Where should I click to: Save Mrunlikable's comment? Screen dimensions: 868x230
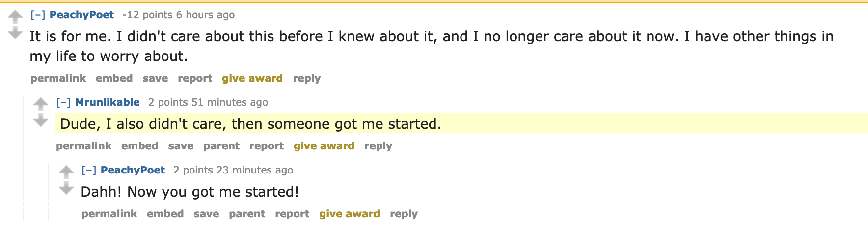(181, 146)
